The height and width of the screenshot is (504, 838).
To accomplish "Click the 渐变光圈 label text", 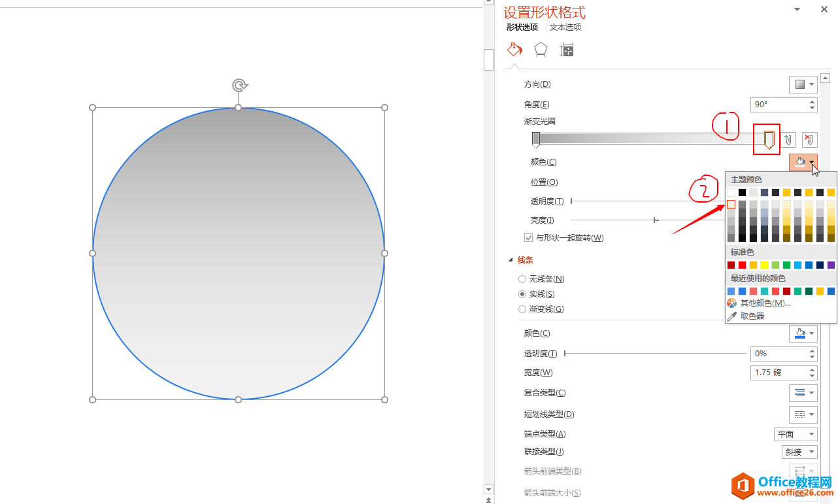I will coord(540,122).
